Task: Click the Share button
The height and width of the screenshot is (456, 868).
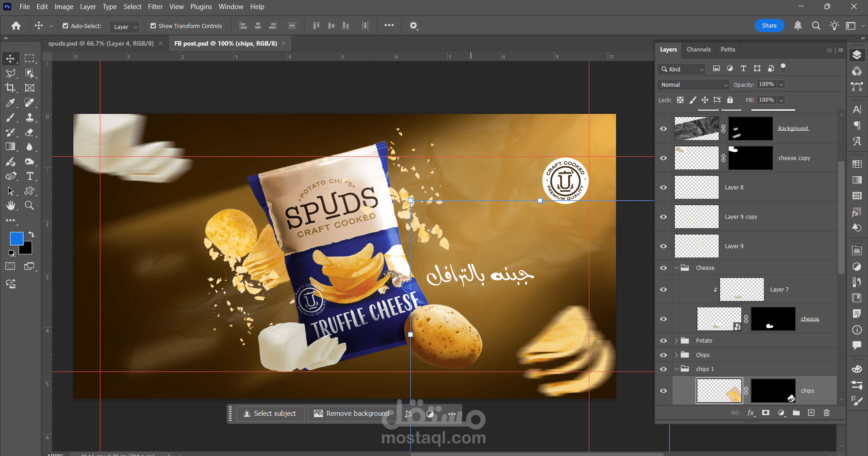Action: point(769,26)
